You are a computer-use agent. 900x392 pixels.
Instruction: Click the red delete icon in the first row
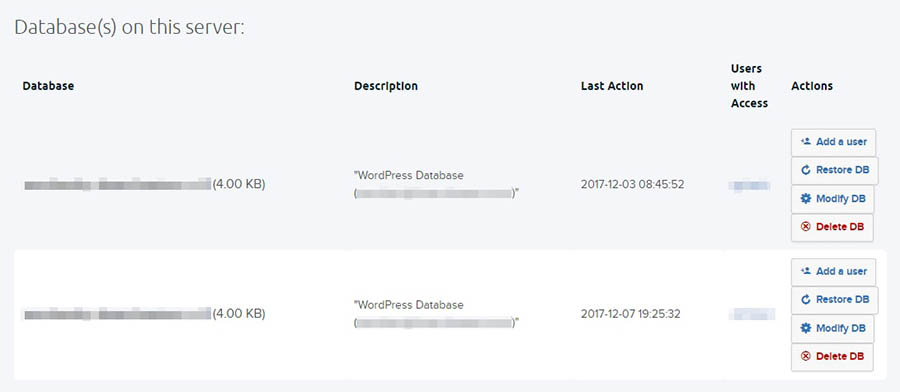coord(805,227)
